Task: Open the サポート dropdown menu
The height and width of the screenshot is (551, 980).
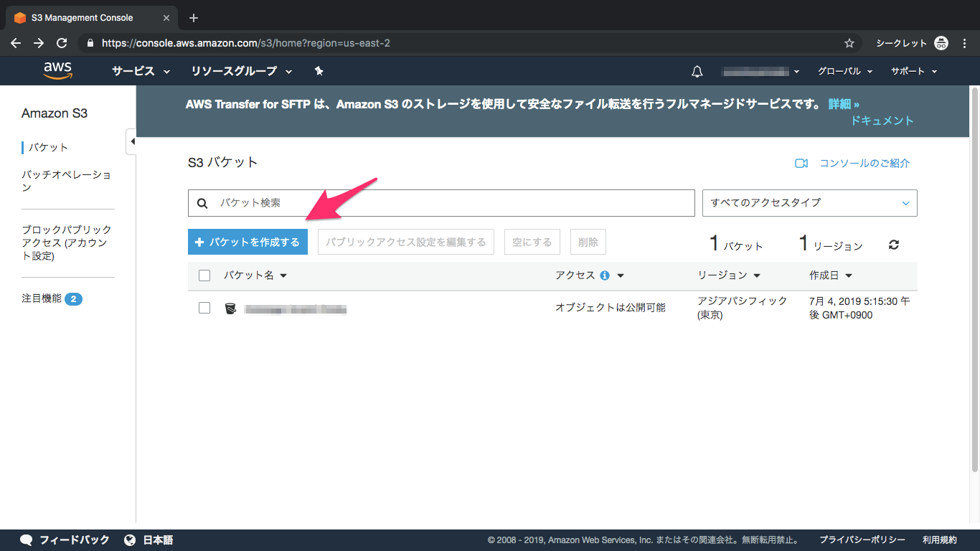Action: click(x=914, y=71)
